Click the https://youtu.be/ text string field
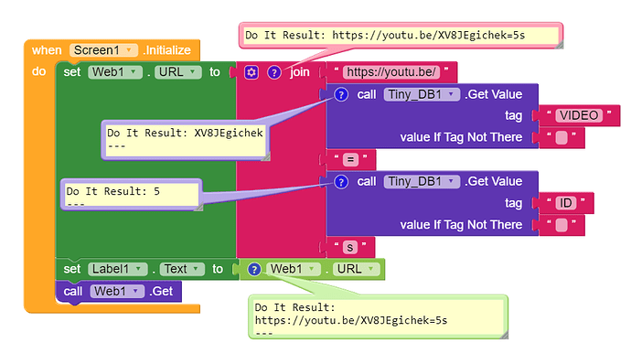The width and height of the screenshot is (631, 364). point(391,72)
